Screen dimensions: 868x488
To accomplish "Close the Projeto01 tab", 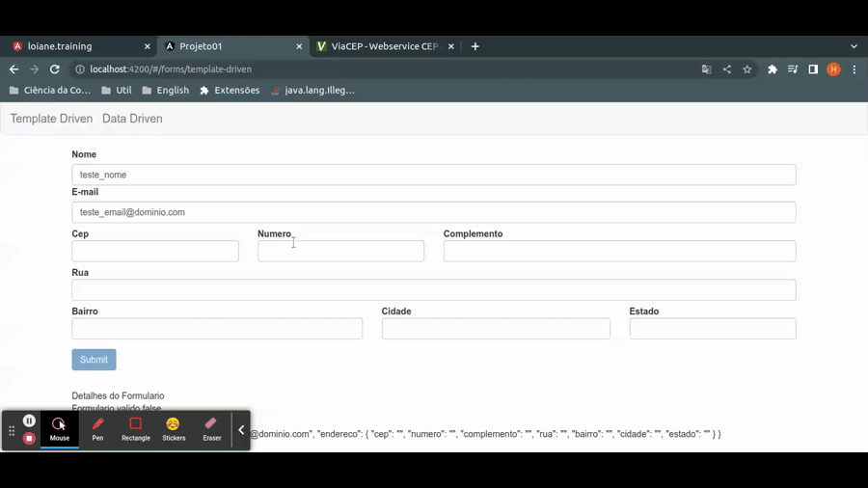I will click(x=299, y=46).
